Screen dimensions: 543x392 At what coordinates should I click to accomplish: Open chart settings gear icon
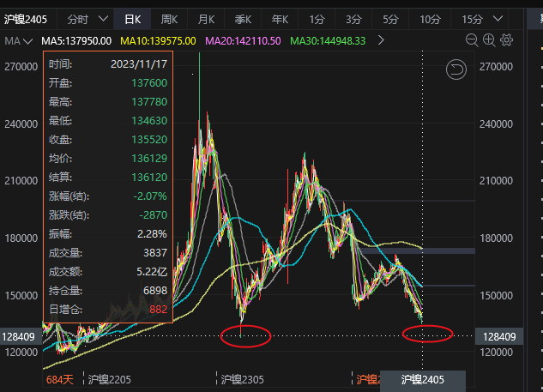tap(507, 40)
